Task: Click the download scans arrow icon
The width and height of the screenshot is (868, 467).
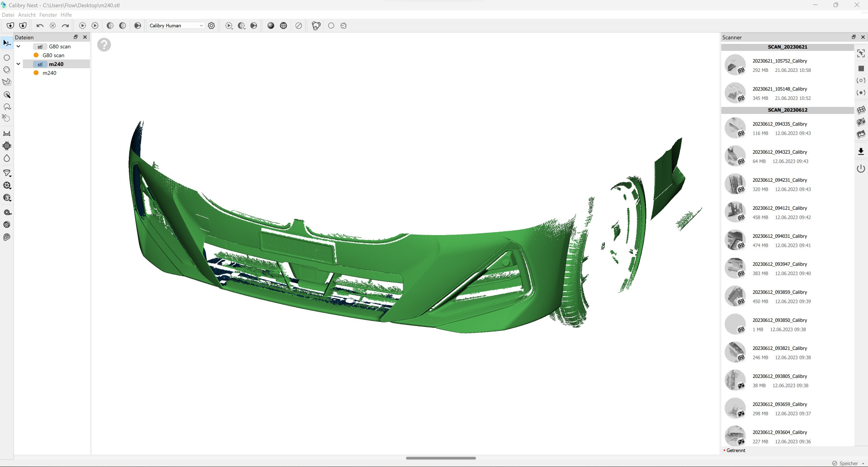Action: coord(861,151)
